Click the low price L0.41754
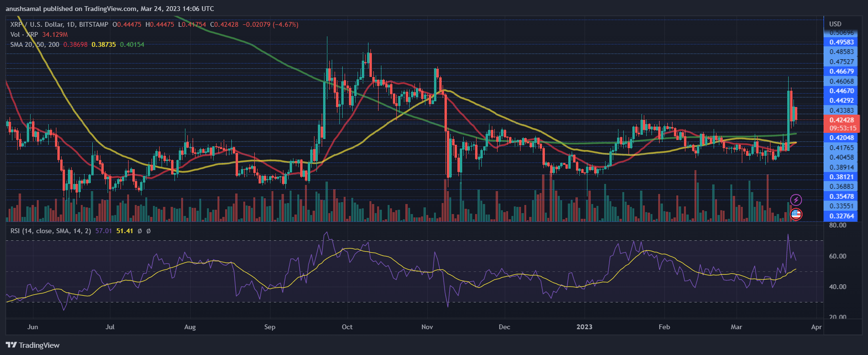This screenshot has height=355, width=868. (192, 24)
